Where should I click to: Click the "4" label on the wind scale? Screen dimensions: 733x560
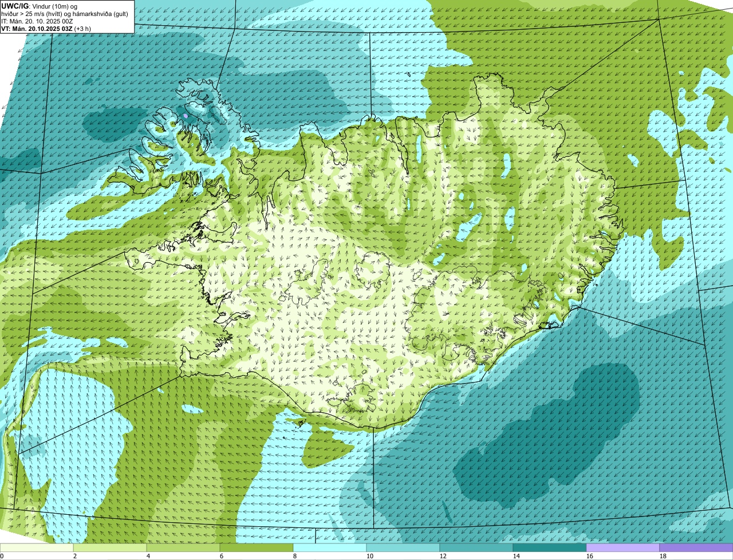148,556
